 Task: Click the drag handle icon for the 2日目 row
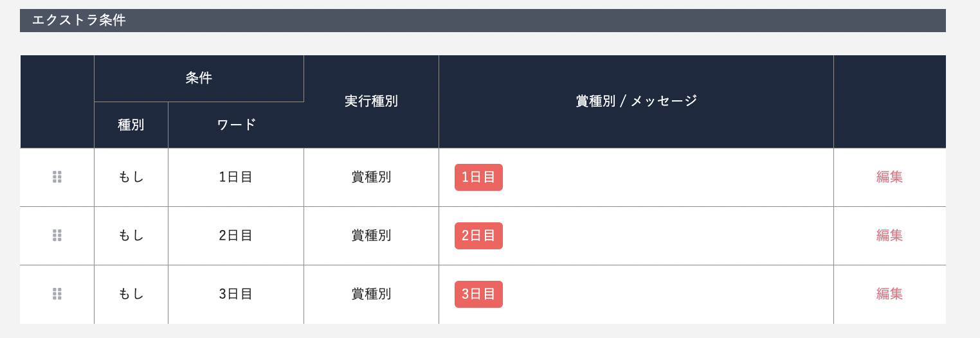[x=57, y=236]
